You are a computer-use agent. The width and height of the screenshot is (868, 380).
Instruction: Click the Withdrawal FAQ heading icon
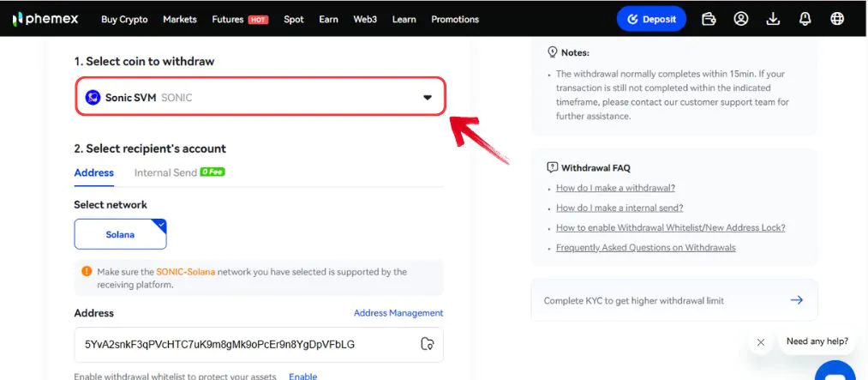click(x=553, y=167)
